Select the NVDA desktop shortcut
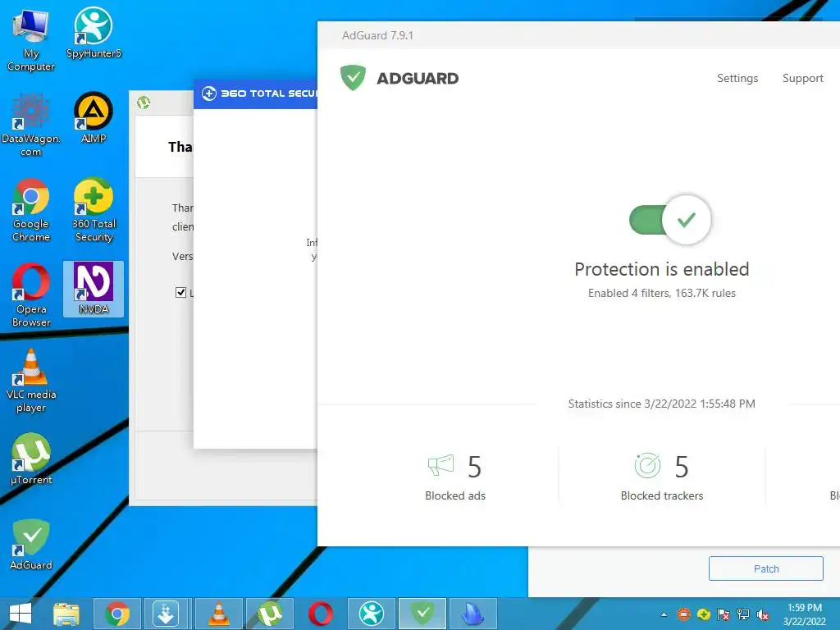This screenshot has height=630, width=840. pyautogui.click(x=94, y=289)
